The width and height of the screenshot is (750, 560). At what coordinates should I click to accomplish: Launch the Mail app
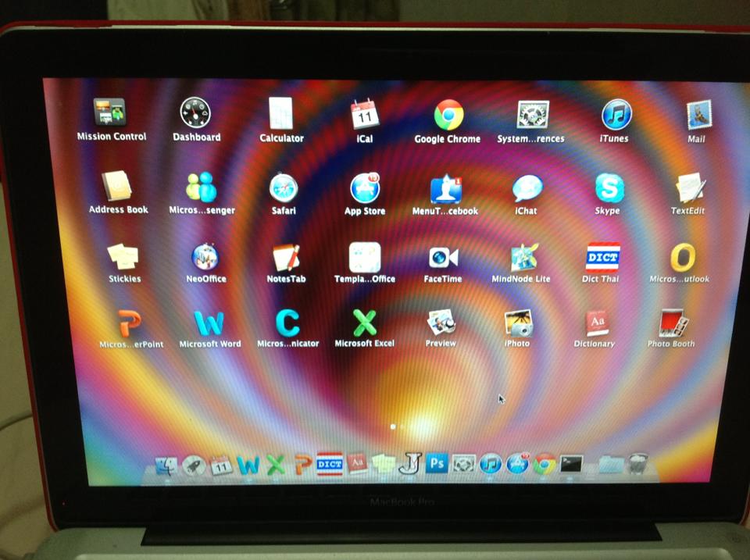[x=698, y=116]
